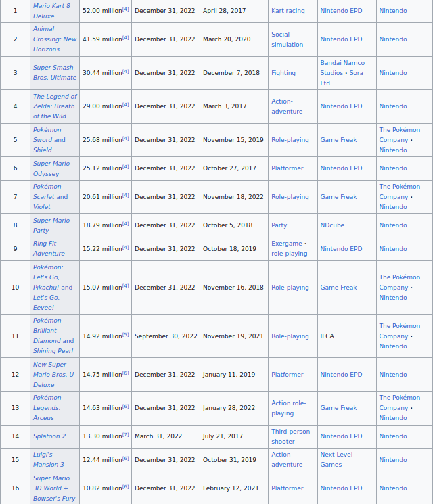Open Ring Fit Adventure link

coord(49,248)
